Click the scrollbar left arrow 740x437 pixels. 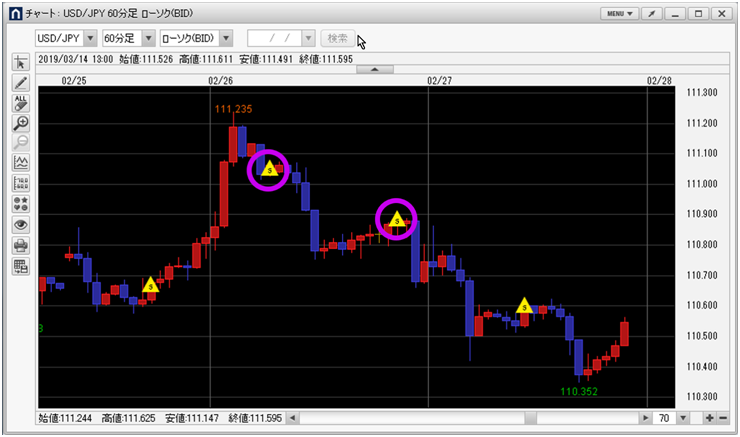[x=293, y=418]
